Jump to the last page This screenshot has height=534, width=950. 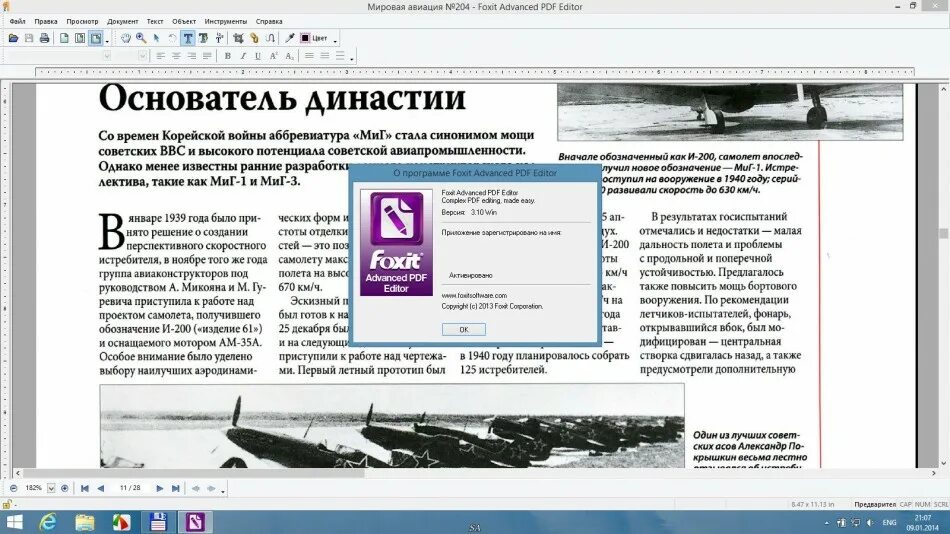coord(176,488)
